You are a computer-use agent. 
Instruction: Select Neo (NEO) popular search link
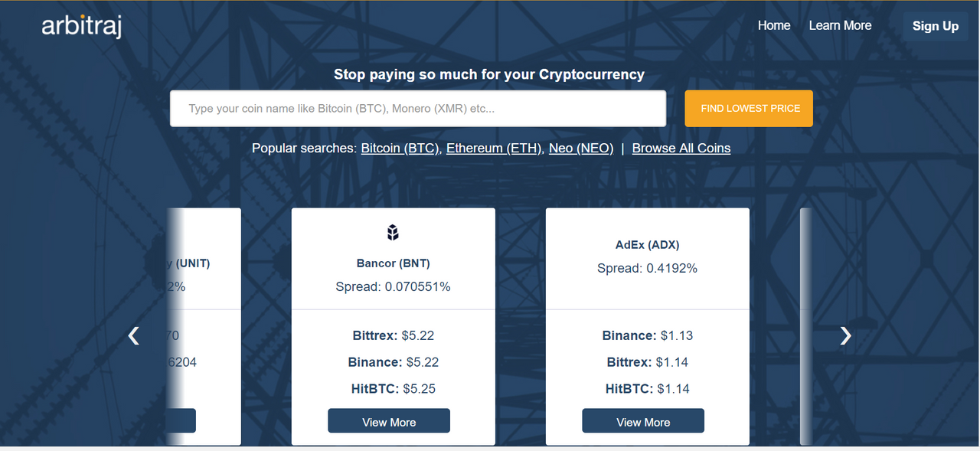pyautogui.click(x=581, y=148)
